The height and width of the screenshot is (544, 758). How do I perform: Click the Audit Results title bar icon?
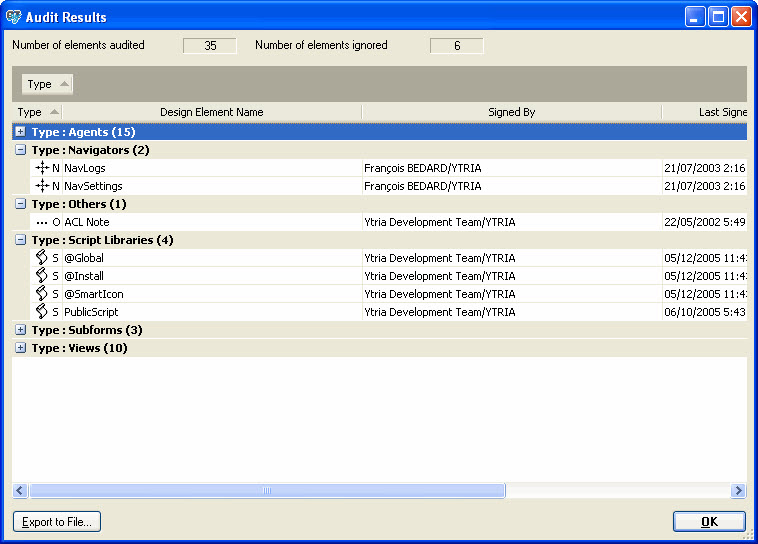(x=14, y=17)
